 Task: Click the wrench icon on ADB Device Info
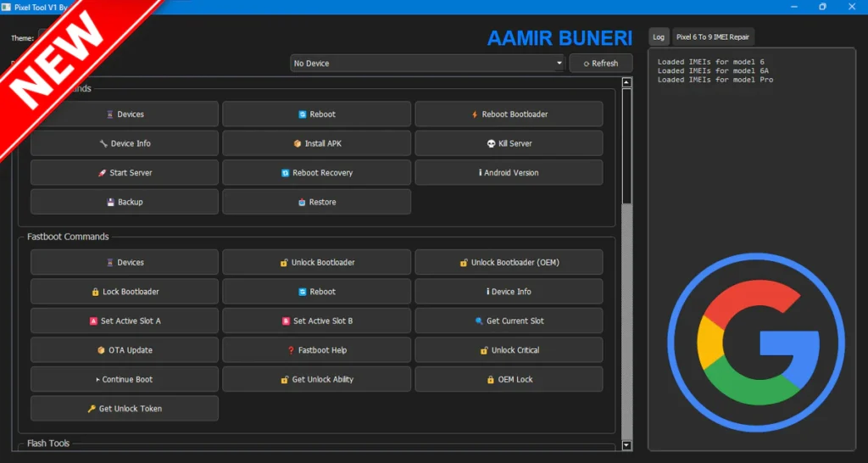tap(103, 143)
